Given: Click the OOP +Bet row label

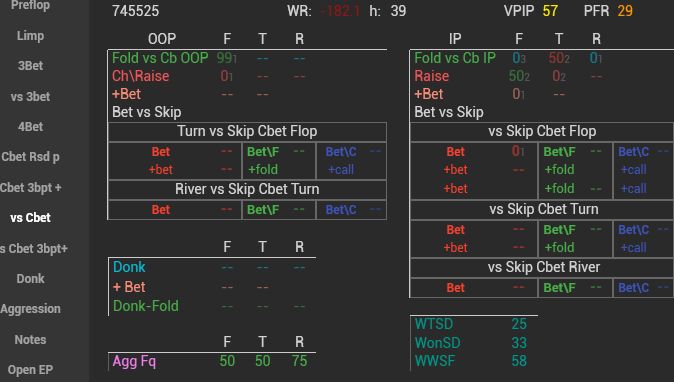Looking at the screenshot, I should [126, 94].
